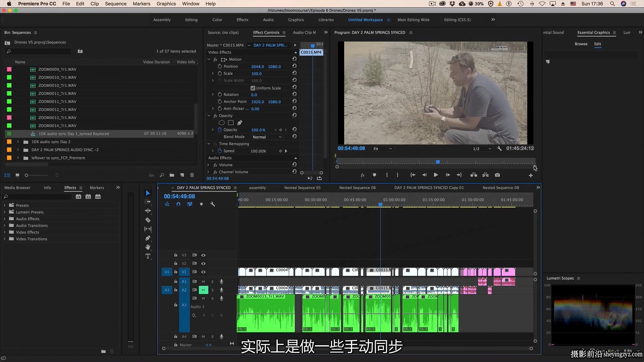This screenshot has width=644, height=362.
Task: Click the Lift button in Program monitor
Action: click(x=474, y=175)
